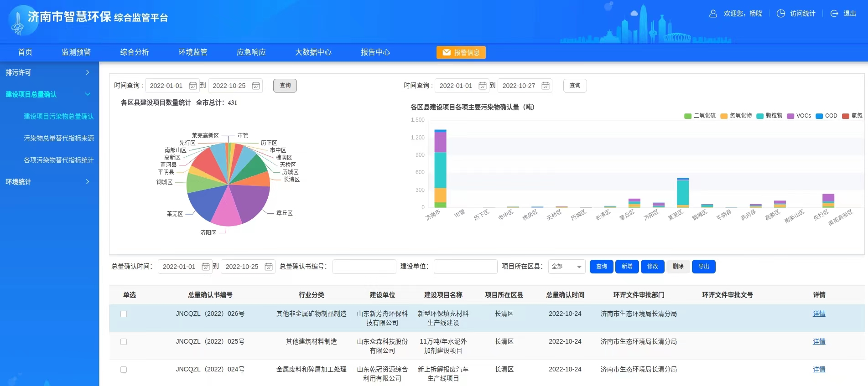This screenshot has width=868, height=386.
Task: Toggle the VOCs legend color swatch
Action: (x=790, y=116)
